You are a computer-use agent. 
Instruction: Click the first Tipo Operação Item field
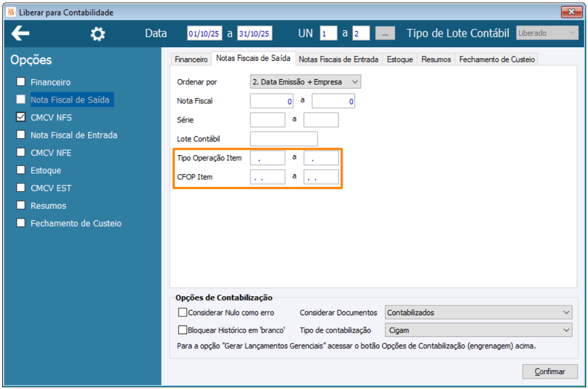pos(268,158)
